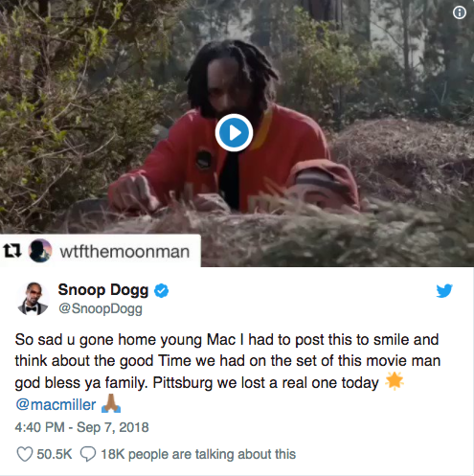Click the tweet body text

[228, 361]
